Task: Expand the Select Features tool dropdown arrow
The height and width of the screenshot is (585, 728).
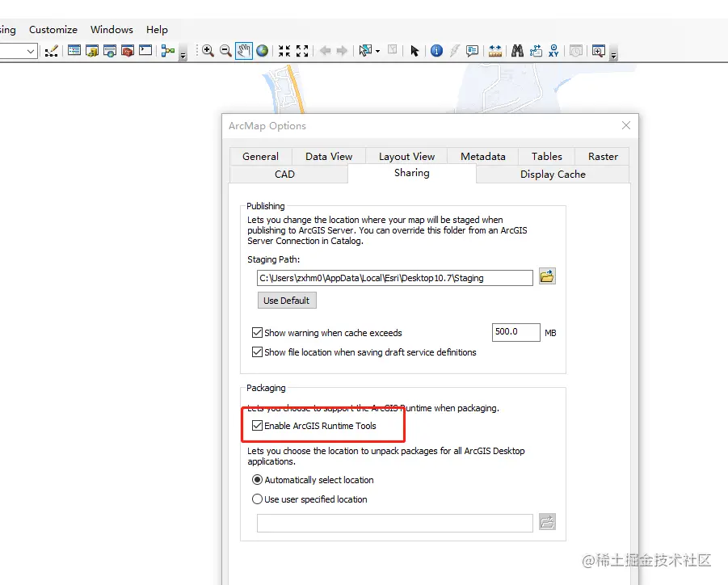Action: click(x=378, y=51)
